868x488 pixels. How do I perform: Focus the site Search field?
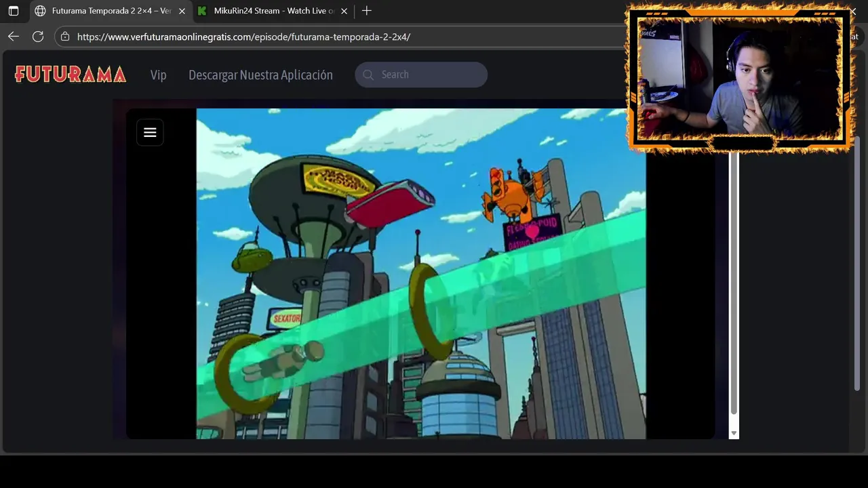click(421, 75)
